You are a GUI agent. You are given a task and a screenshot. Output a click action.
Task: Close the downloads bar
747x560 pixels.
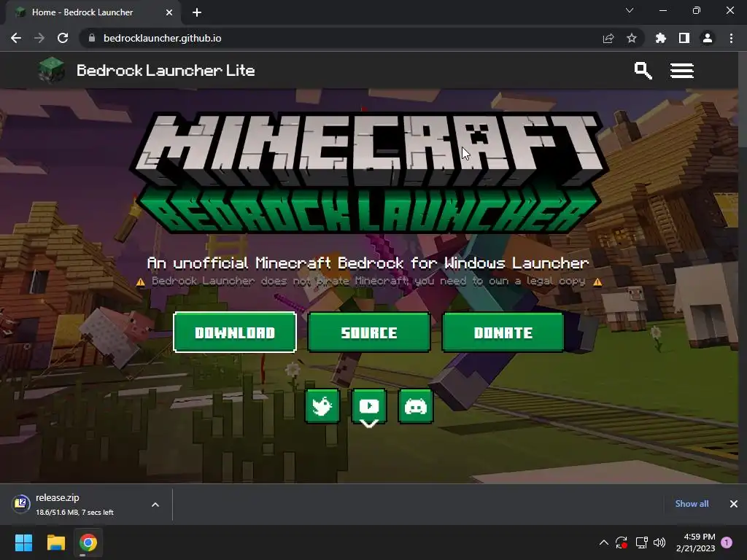[x=734, y=504]
